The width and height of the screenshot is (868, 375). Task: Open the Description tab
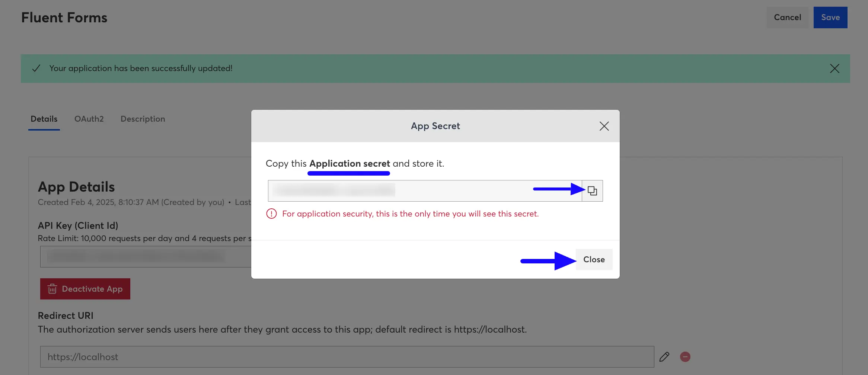tap(143, 119)
